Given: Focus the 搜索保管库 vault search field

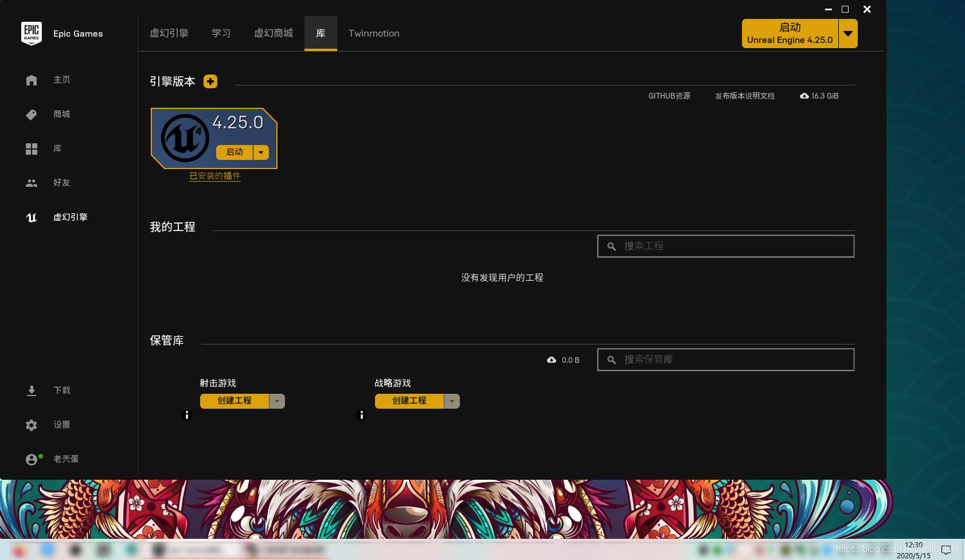Looking at the screenshot, I should click(x=725, y=359).
